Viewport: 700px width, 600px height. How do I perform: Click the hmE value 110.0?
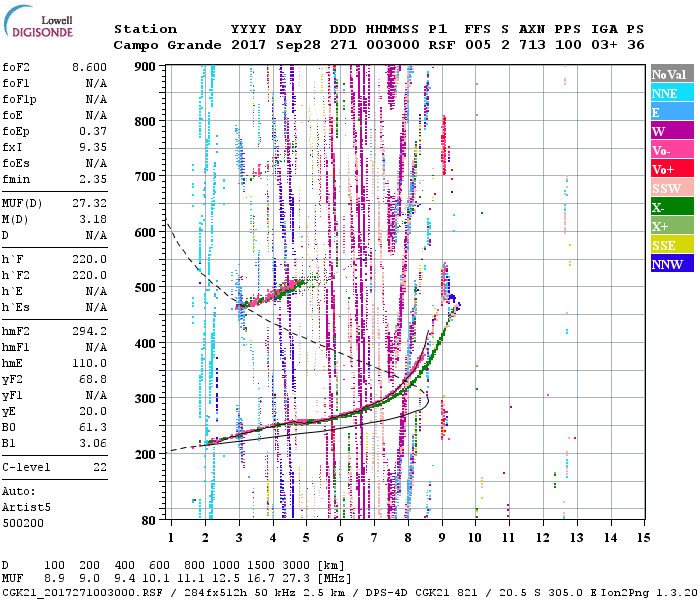click(x=89, y=363)
